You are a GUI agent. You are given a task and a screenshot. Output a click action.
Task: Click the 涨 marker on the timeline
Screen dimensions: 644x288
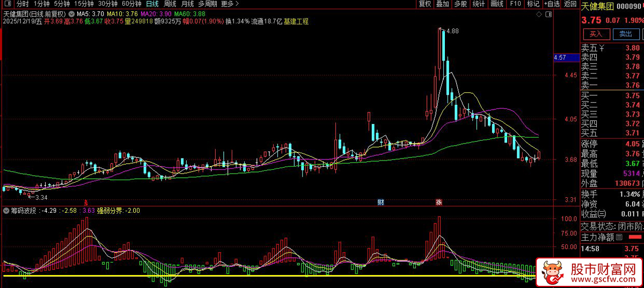click(438, 203)
